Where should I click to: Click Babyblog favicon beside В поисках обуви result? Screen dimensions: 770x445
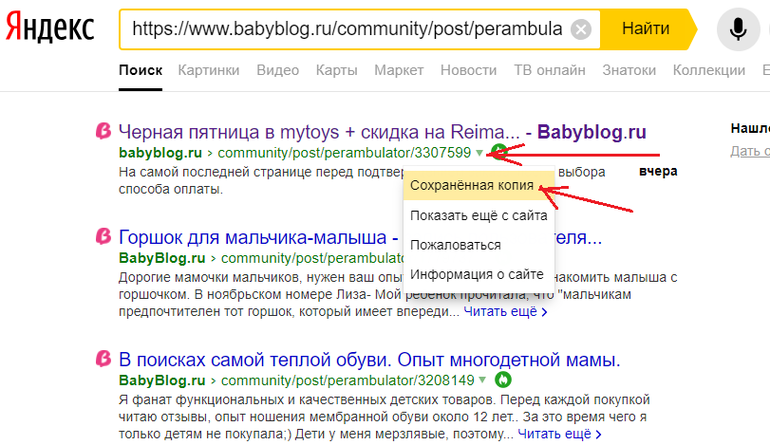point(102,359)
